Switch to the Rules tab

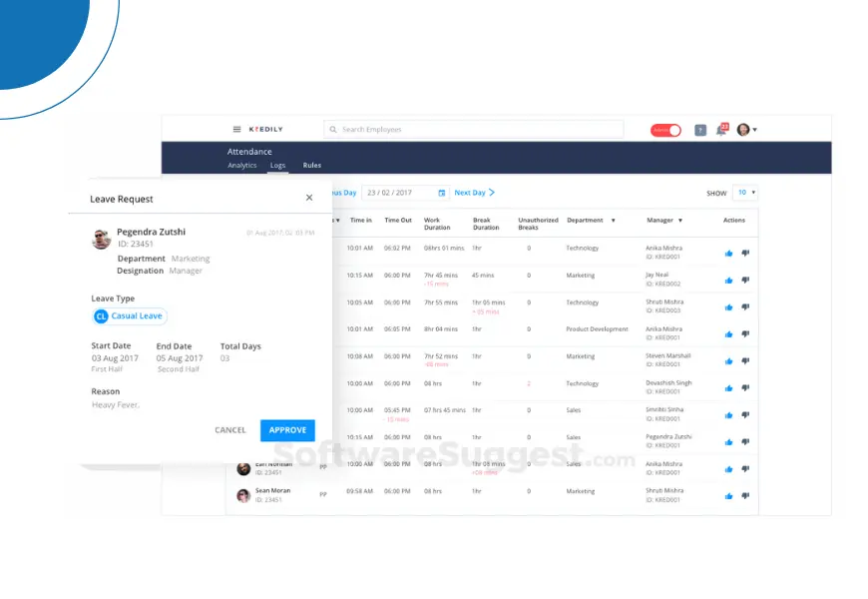[x=311, y=165]
